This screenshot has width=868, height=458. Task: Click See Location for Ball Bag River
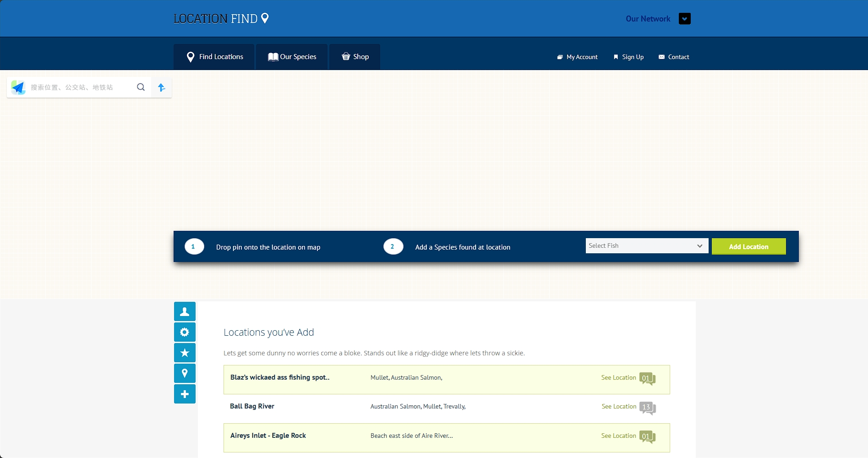pos(619,407)
